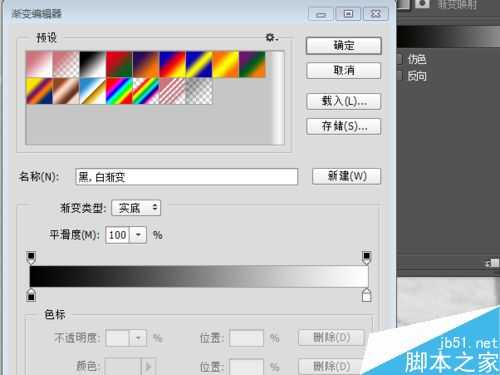The width and height of the screenshot is (500, 375).
Task: Choose the red-to-green gradient preset
Action: 119,64
